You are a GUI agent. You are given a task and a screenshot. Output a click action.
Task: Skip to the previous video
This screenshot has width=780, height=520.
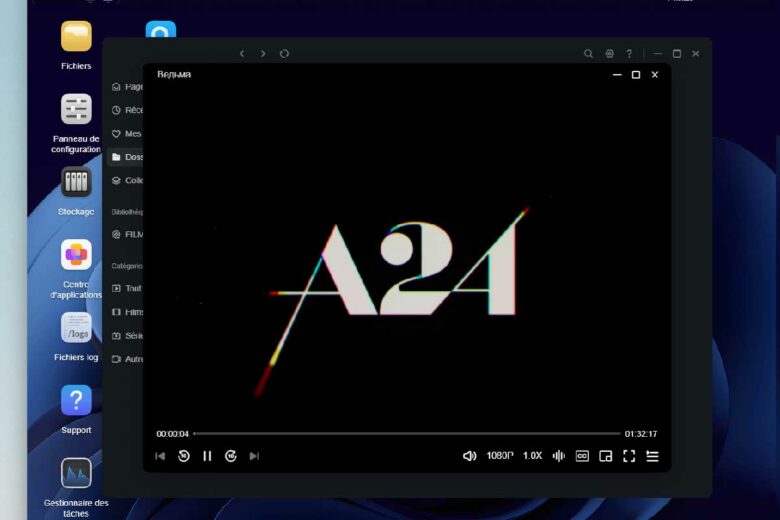click(160, 456)
